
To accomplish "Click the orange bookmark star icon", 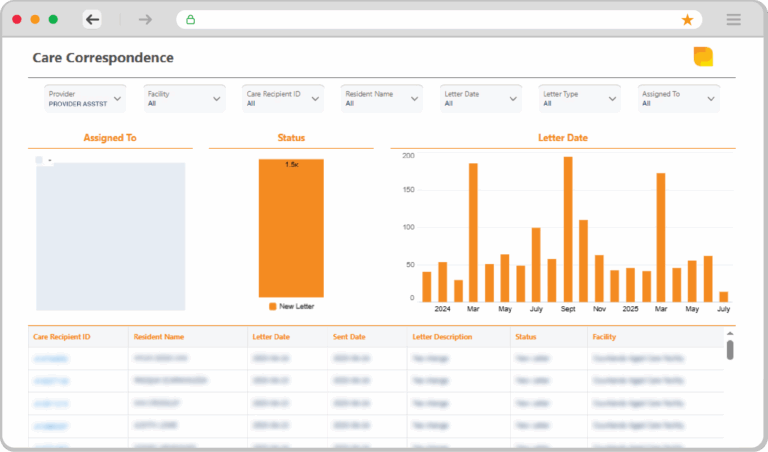I will tap(687, 20).
